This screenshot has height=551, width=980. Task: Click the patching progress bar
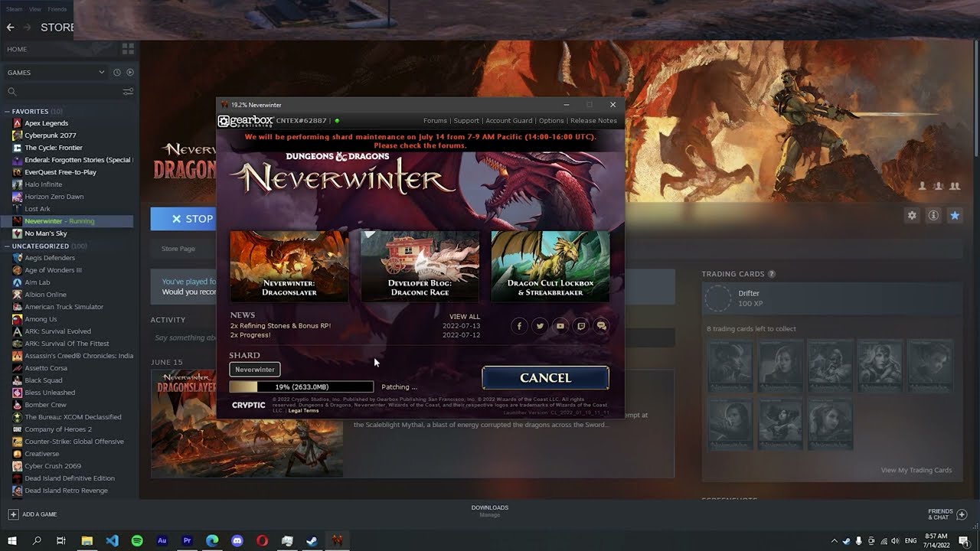tap(302, 387)
